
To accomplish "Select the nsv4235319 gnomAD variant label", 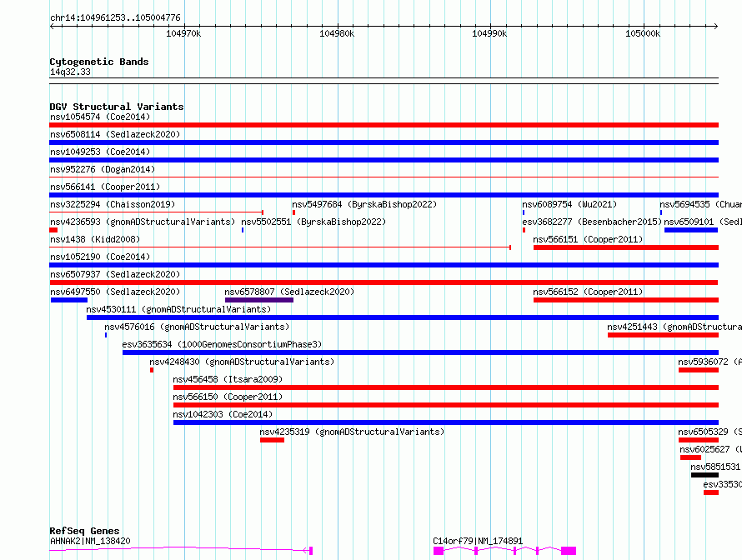I will [x=352, y=432].
